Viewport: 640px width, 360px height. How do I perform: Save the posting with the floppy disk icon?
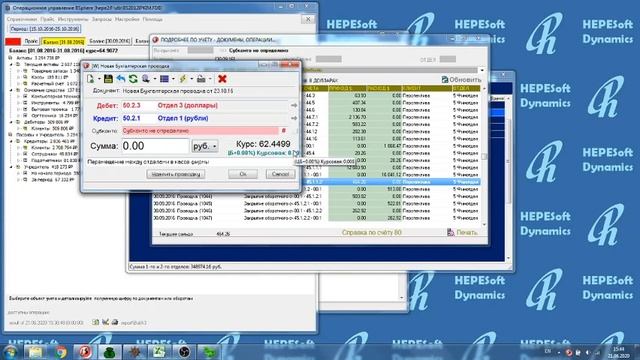(108, 79)
